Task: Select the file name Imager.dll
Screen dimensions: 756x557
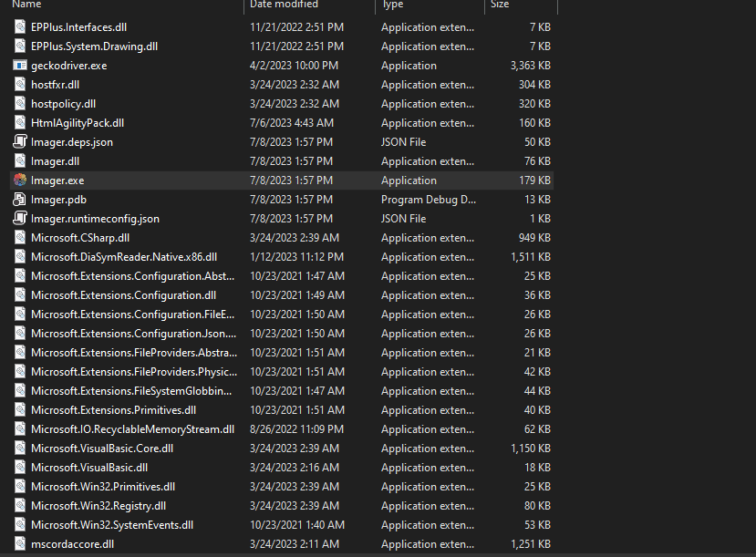Action: (55, 161)
